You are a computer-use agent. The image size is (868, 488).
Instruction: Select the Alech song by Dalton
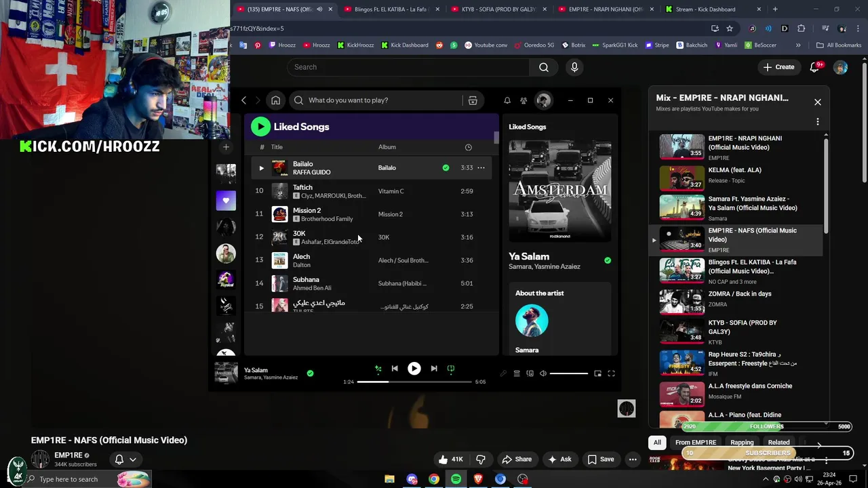372,260
